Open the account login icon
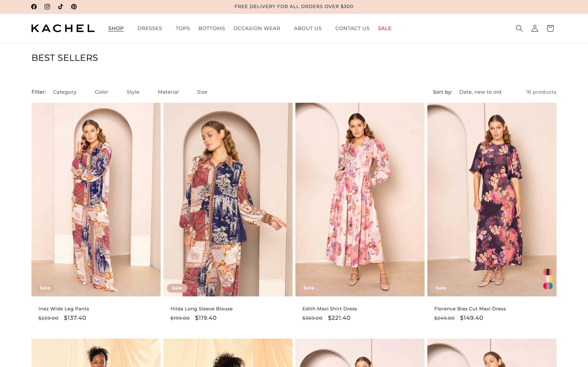Screen dimensions: 588x367 (x=535, y=28)
